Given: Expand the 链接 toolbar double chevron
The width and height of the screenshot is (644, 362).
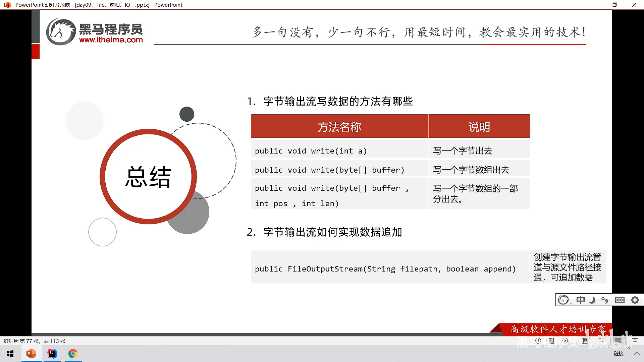Looking at the screenshot, I should pos(629,348).
